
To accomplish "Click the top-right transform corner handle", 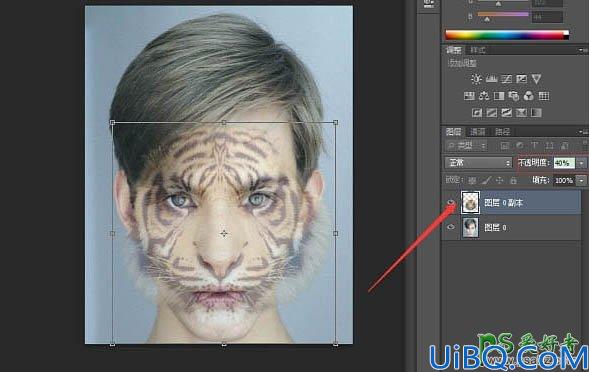I will pyautogui.click(x=335, y=122).
